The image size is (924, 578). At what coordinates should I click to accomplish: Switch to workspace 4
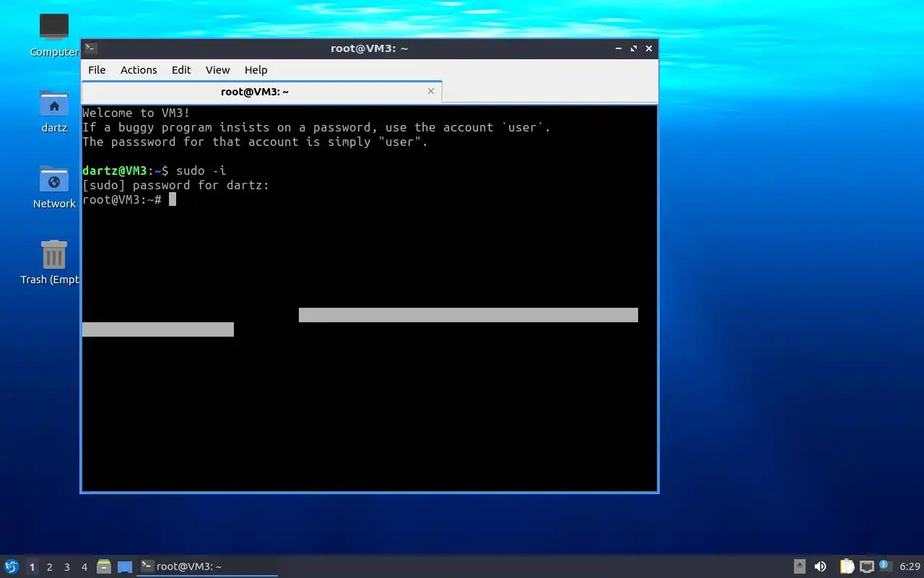pyautogui.click(x=84, y=567)
